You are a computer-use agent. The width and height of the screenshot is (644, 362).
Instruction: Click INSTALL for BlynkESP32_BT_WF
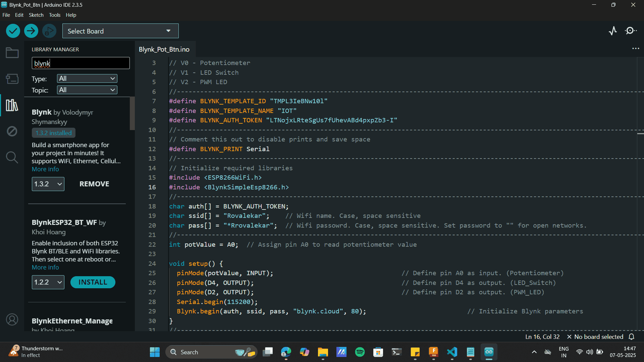[93, 282]
